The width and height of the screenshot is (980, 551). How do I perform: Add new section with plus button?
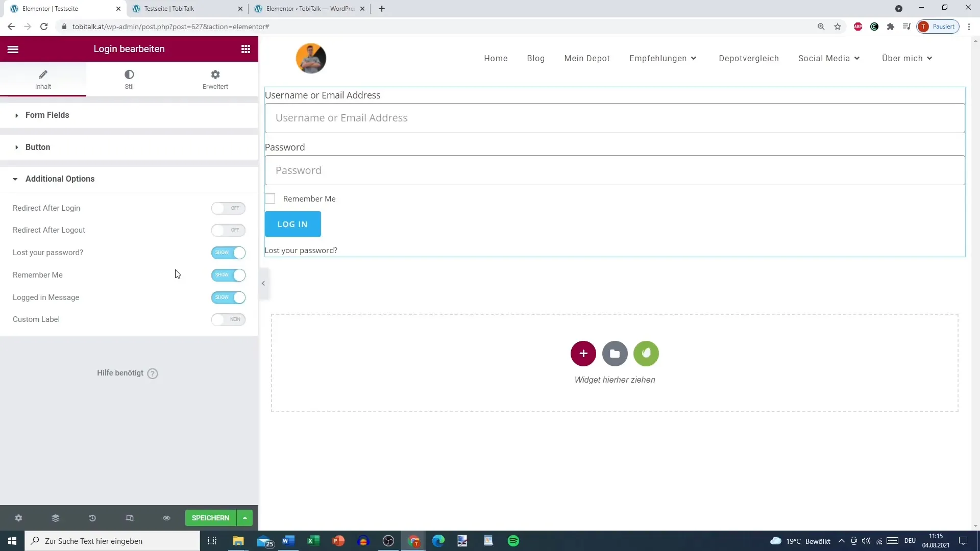583,354
